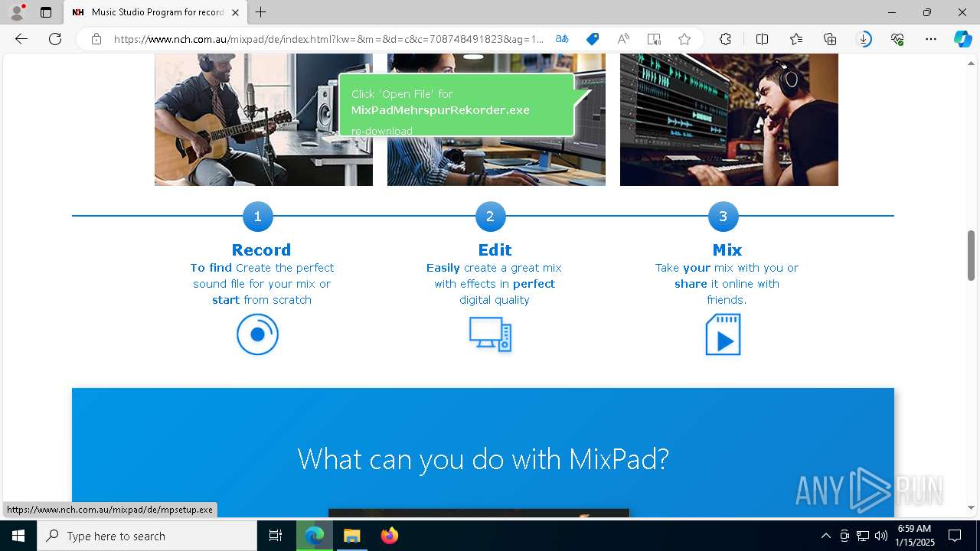Click the step 3 circle

pyautogui.click(x=723, y=217)
